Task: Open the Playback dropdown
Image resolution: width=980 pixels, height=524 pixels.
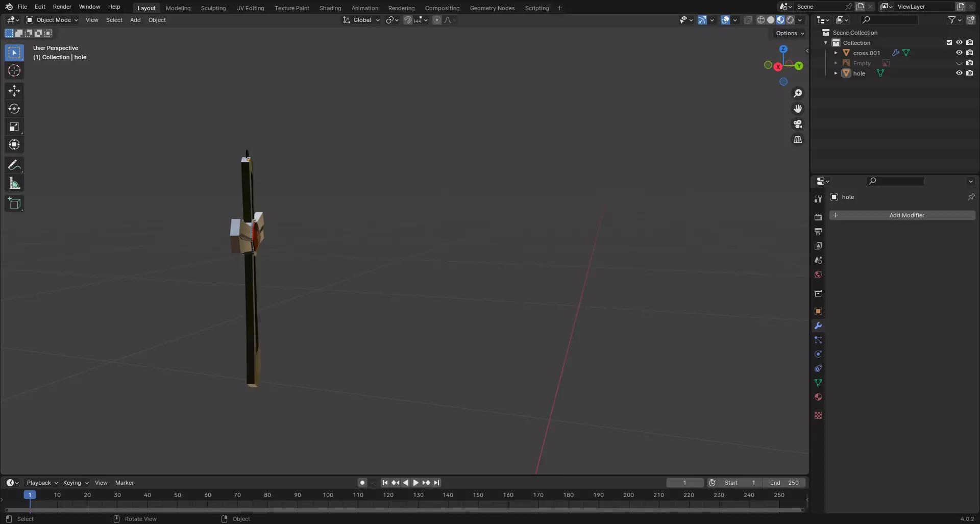Action: pos(42,483)
